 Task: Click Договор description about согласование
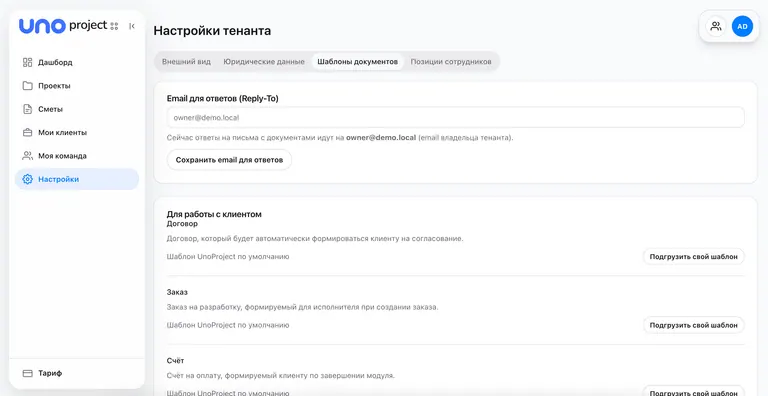coord(315,239)
